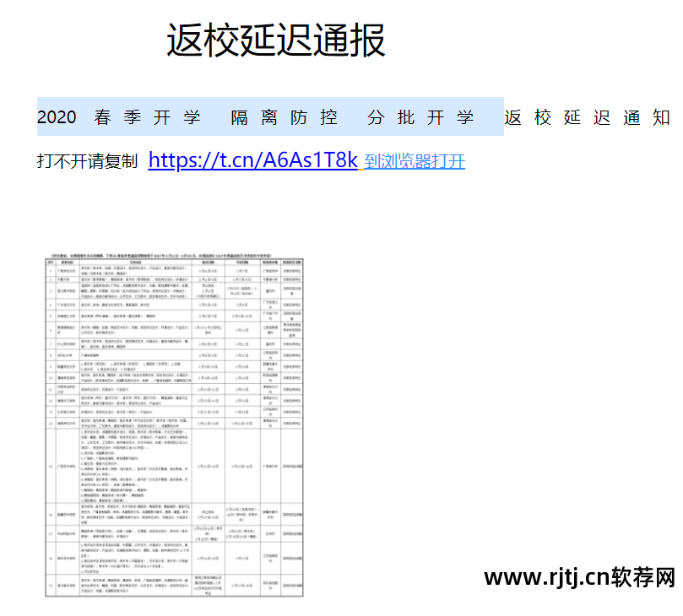Open the https://t.cn/A6As1T8k hyperlink
Image resolution: width=683 pixels, height=616 pixels.
pos(252,159)
